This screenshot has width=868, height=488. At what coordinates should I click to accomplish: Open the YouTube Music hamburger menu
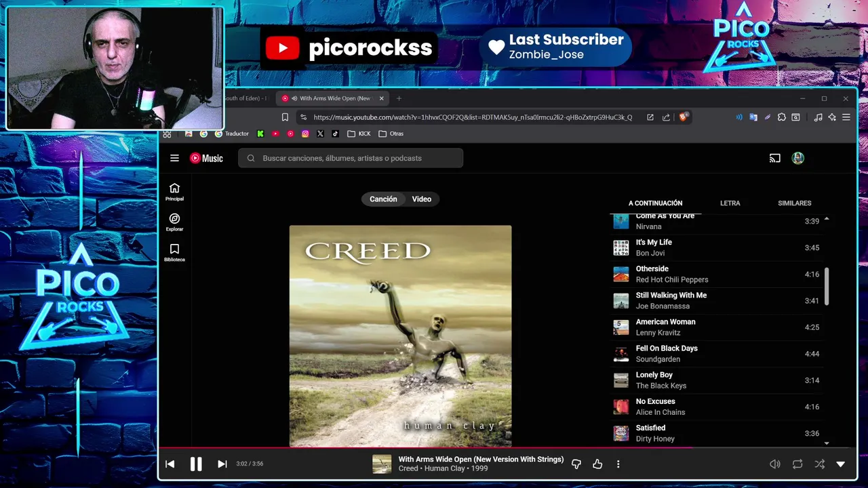174,158
